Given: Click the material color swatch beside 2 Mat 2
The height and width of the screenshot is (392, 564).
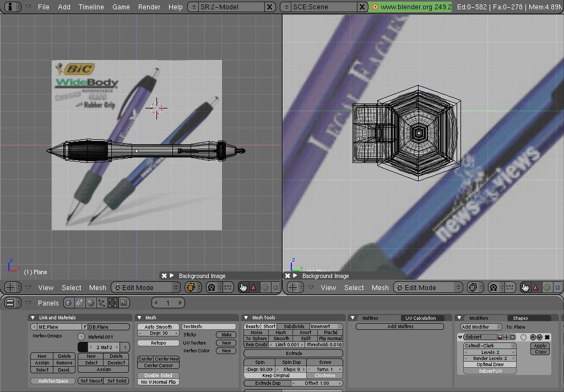Looking at the screenshot, I should click(83, 347).
